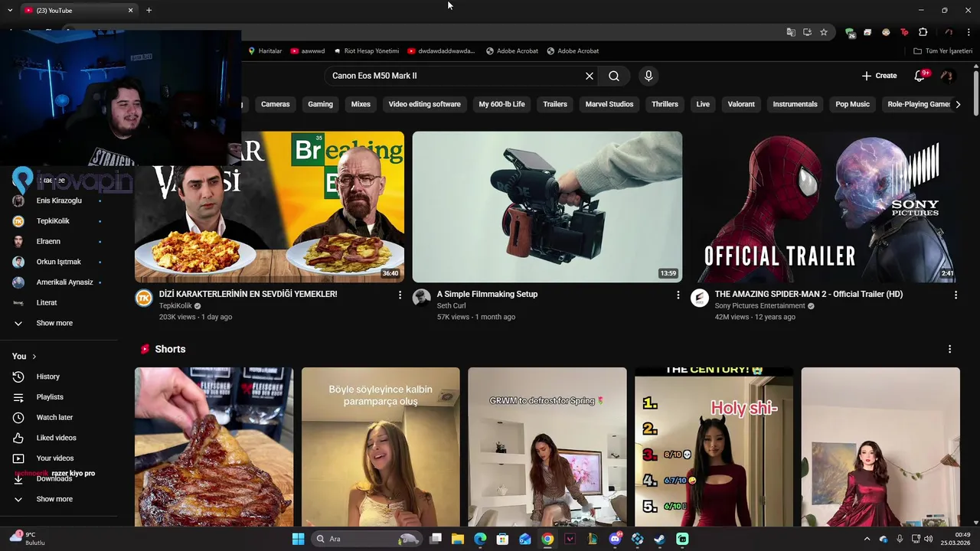Viewport: 980px width, 551px height.
Task: Select the Cameras filter chip
Action: point(275,104)
